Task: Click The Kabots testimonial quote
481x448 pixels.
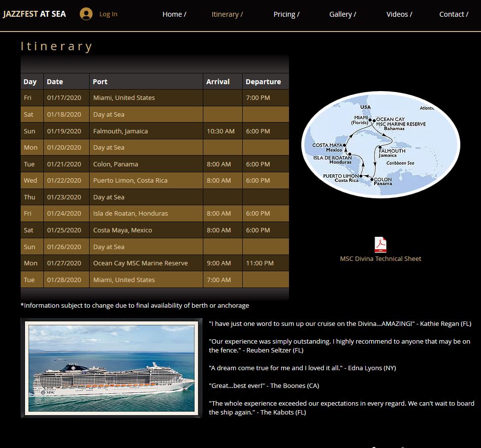Action: tap(341, 408)
